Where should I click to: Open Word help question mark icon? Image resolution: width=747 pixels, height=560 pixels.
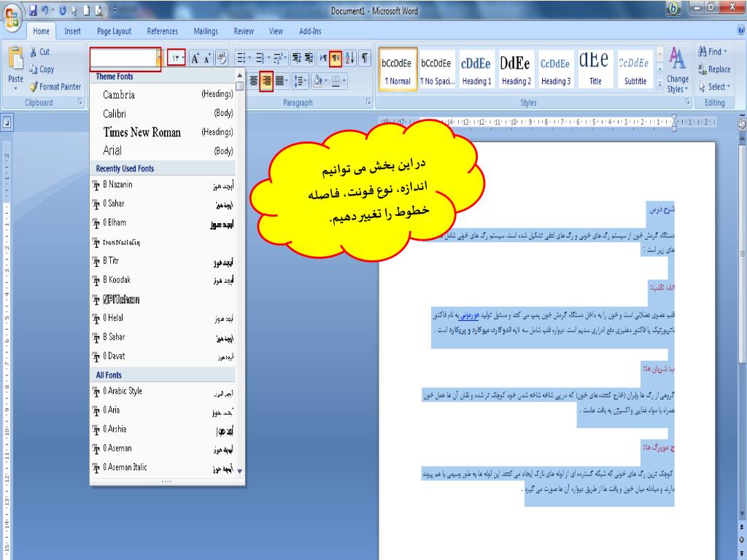[x=741, y=30]
